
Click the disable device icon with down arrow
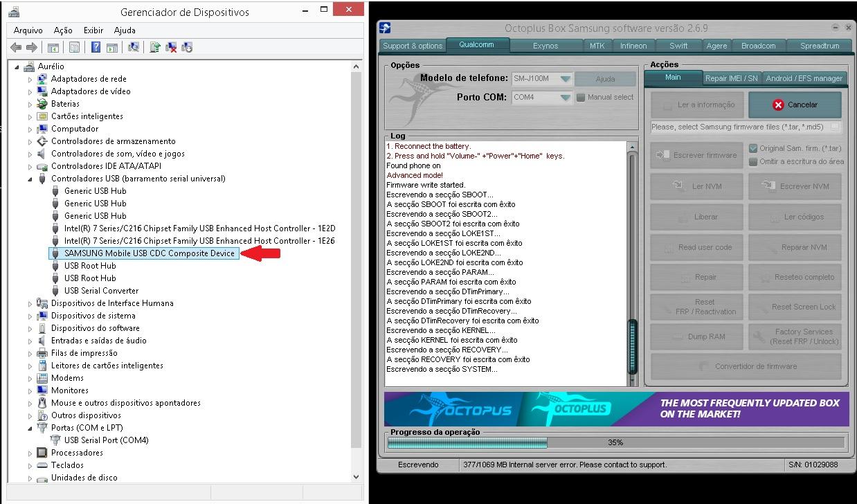(x=187, y=47)
